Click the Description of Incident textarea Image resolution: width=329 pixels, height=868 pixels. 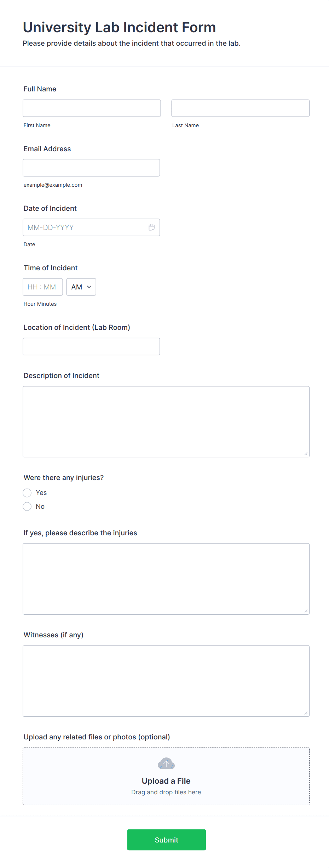coord(166,422)
